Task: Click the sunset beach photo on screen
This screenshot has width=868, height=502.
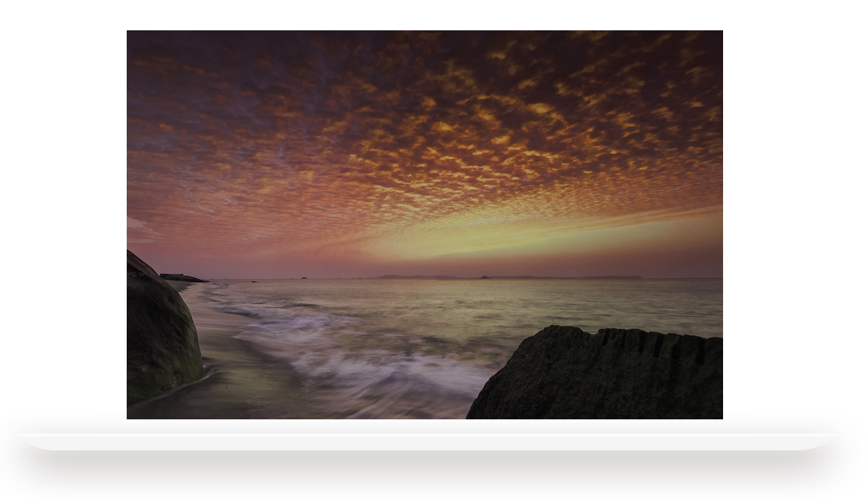Action: pyautogui.click(x=425, y=224)
